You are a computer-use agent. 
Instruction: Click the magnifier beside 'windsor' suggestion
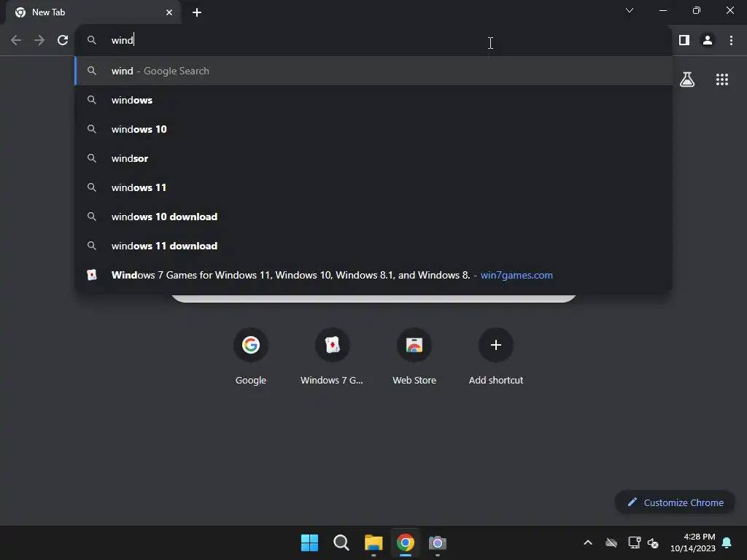point(91,158)
